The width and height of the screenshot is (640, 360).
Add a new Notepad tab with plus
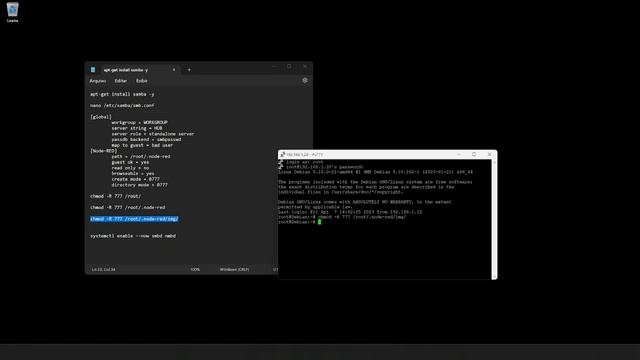(189, 70)
